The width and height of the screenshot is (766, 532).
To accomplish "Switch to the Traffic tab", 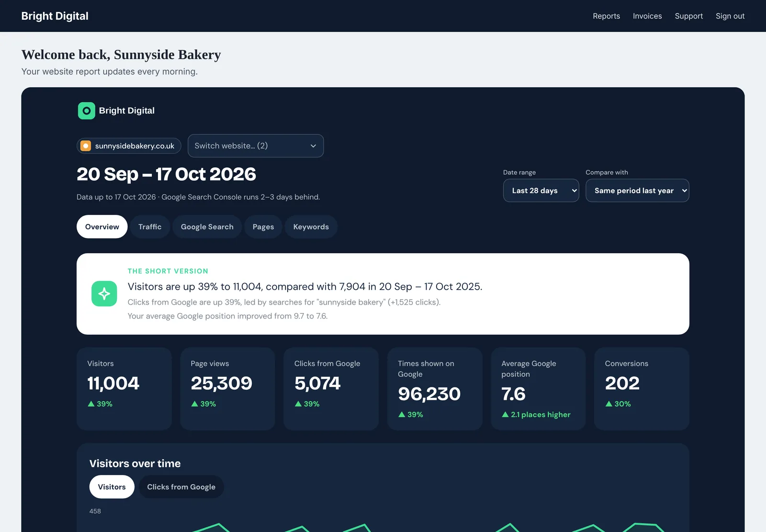I will (x=150, y=227).
